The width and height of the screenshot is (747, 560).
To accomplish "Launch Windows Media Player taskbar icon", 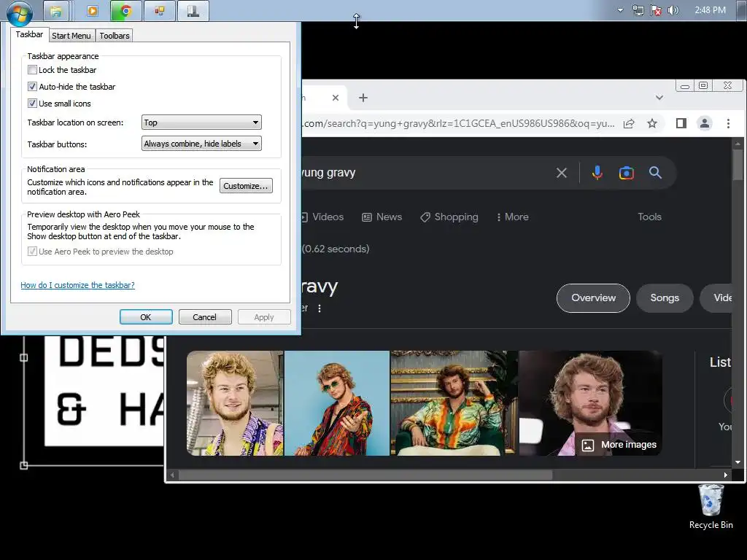I will click(93, 11).
